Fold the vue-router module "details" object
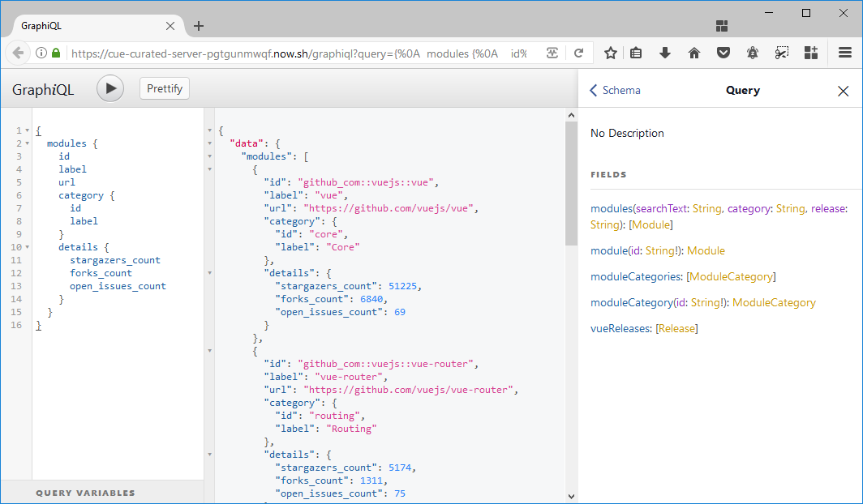 (x=210, y=455)
